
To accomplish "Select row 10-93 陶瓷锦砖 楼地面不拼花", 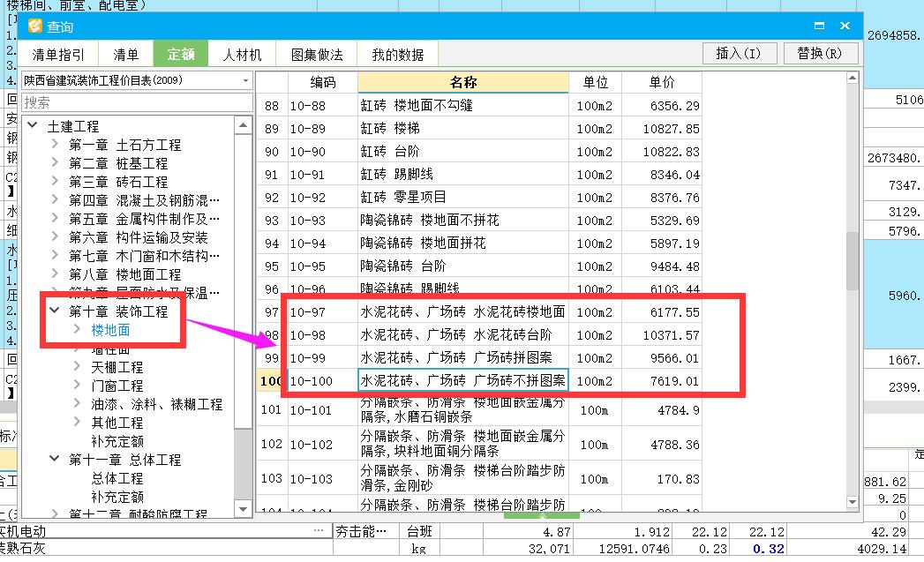I will [x=479, y=221].
